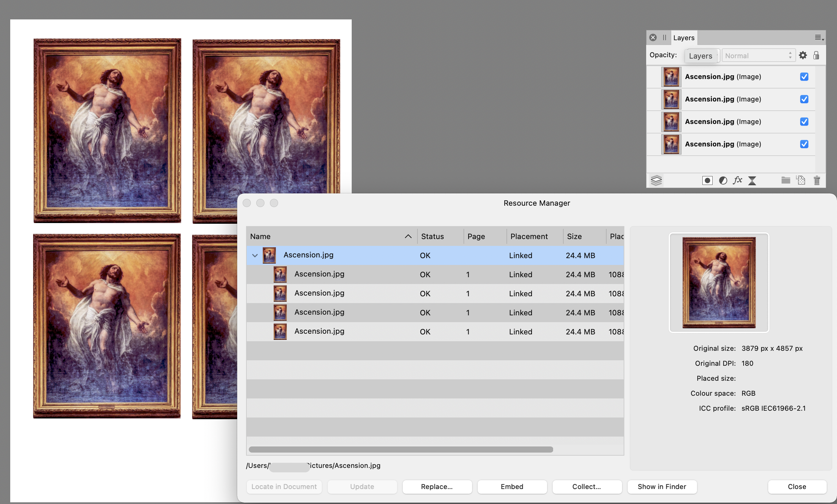Click the parent row resource thumbnail icon

click(269, 255)
